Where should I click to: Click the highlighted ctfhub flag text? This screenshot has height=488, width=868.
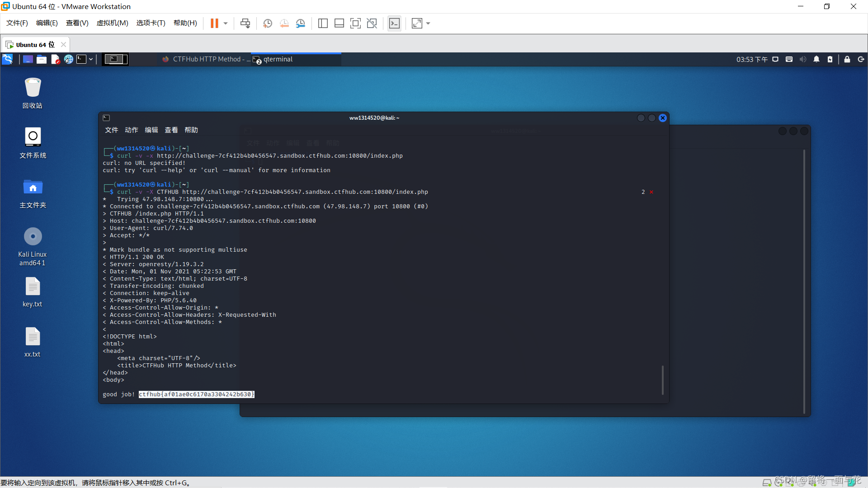pyautogui.click(x=196, y=394)
